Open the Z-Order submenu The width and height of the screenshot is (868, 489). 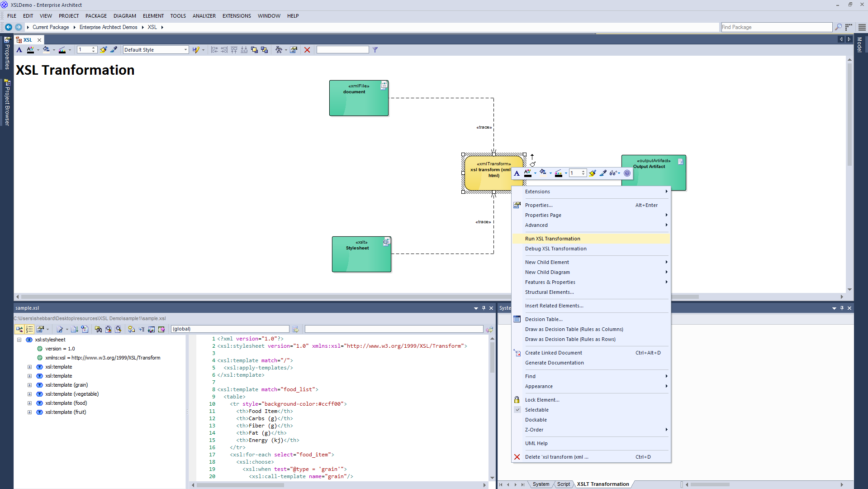591,430
